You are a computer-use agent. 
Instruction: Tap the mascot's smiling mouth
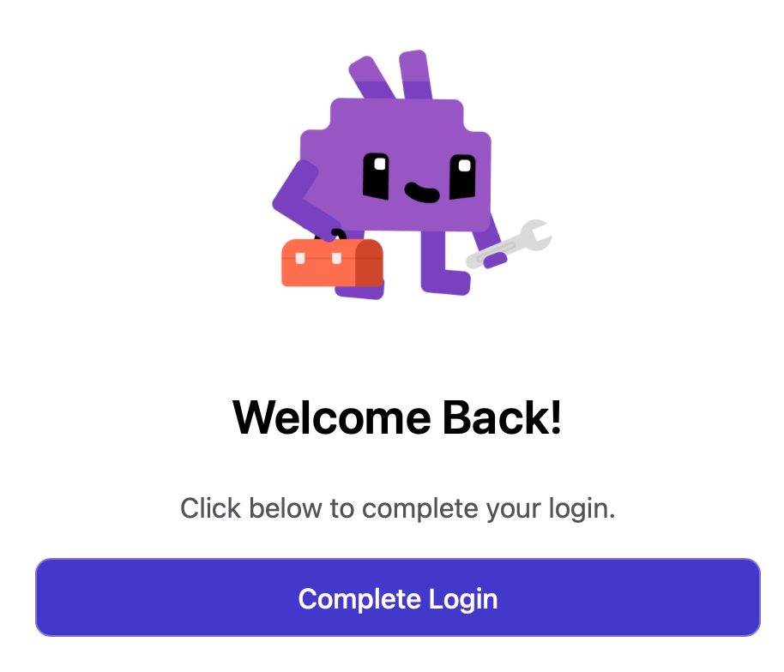click(x=422, y=192)
